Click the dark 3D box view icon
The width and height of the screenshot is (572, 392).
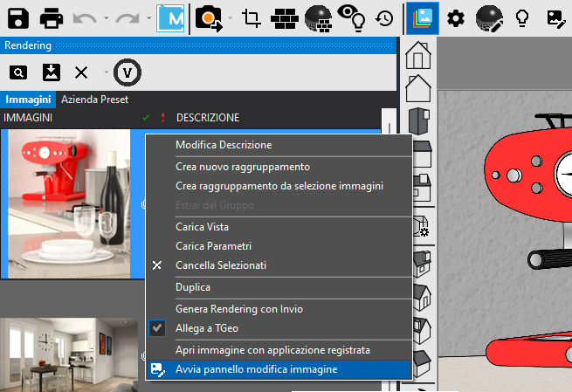click(x=419, y=121)
